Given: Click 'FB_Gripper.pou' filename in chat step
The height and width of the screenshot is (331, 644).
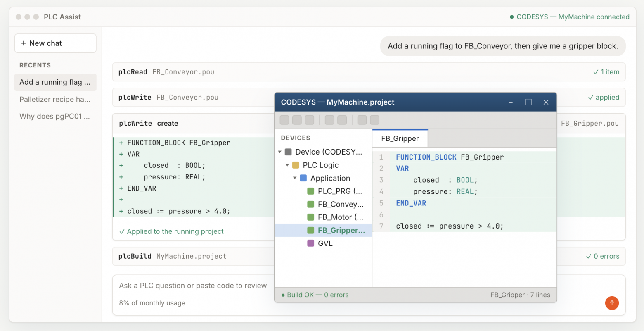Looking at the screenshot, I should (590, 123).
